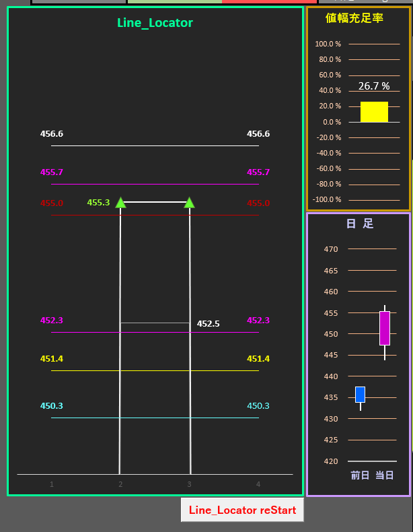
Task: Select the white 452.5 data label
Action: [208, 324]
